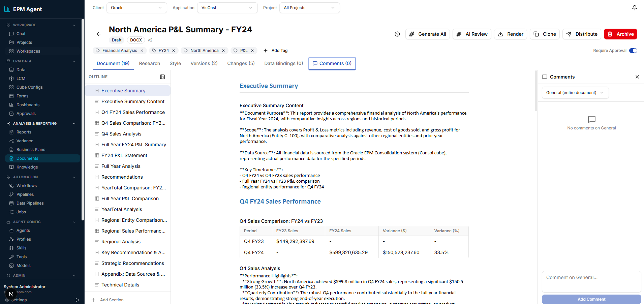This screenshot has height=304, width=644.
Task: Switch to the Versions tab
Action: pyautogui.click(x=204, y=63)
